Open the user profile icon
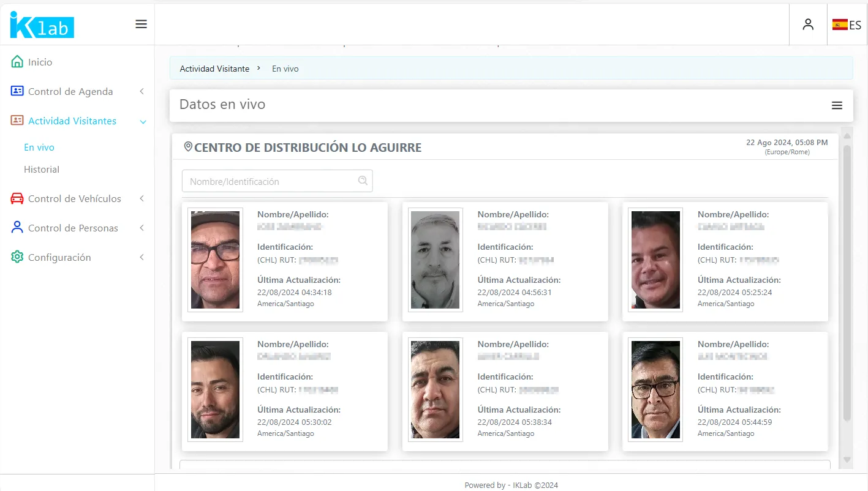Viewport: 868px width, 491px height. coord(808,24)
